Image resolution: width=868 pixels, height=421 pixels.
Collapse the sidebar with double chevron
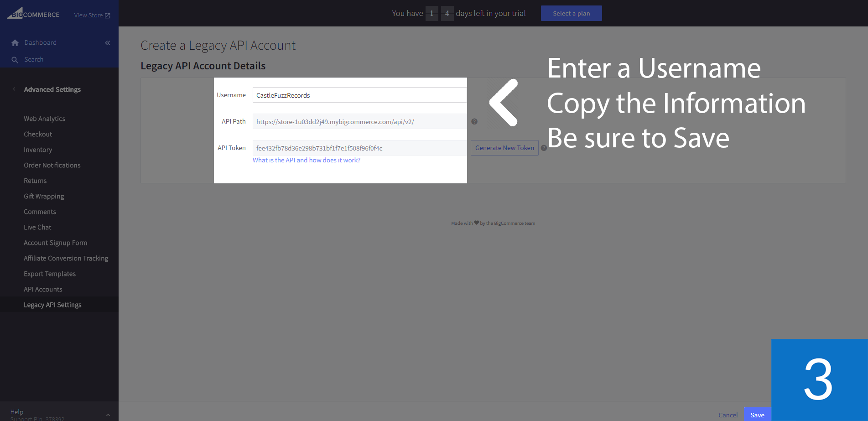[x=108, y=43]
